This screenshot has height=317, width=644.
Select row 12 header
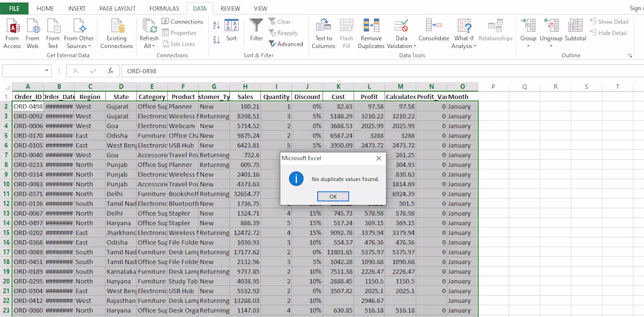pyautogui.click(x=6, y=203)
